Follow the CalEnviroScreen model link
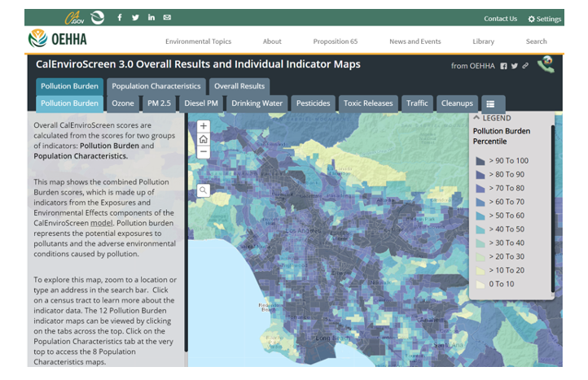Viewport: 588px width, 380px height. click(x=102, y=221)
